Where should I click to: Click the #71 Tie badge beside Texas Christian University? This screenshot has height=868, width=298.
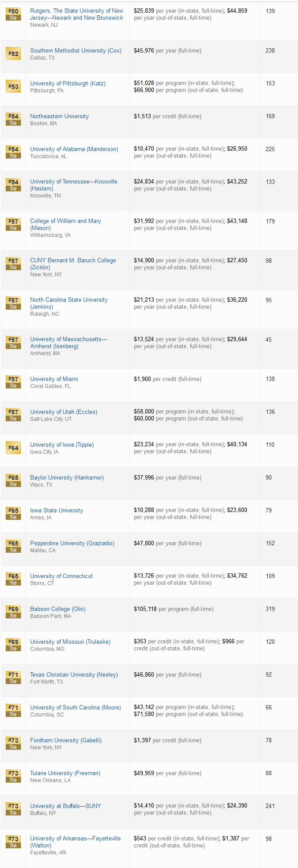[13, 677]
